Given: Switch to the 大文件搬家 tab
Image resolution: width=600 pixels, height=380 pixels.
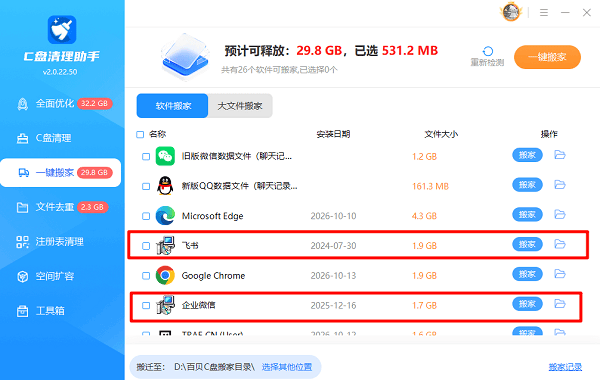Looking at the screenshot, I should pyautogui.click(x=240, y=106).
